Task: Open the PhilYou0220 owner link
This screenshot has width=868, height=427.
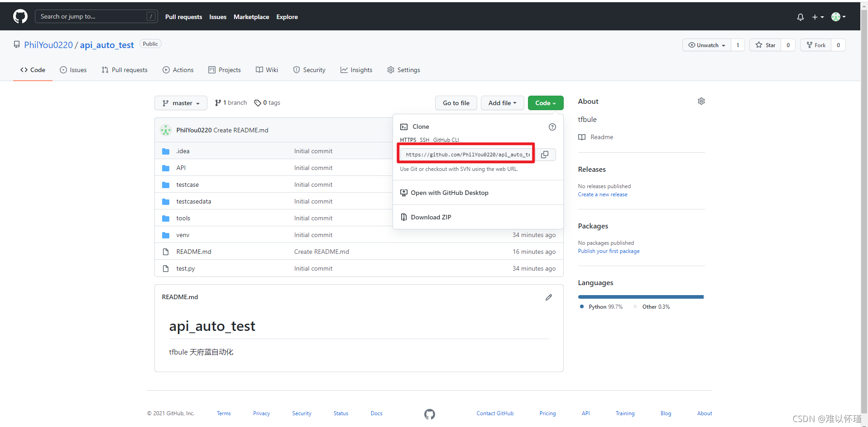Action: (48, 45)
